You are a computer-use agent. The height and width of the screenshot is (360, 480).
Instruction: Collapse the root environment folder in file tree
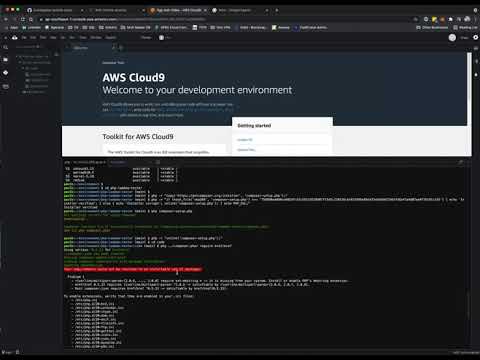tap(17, 57)
